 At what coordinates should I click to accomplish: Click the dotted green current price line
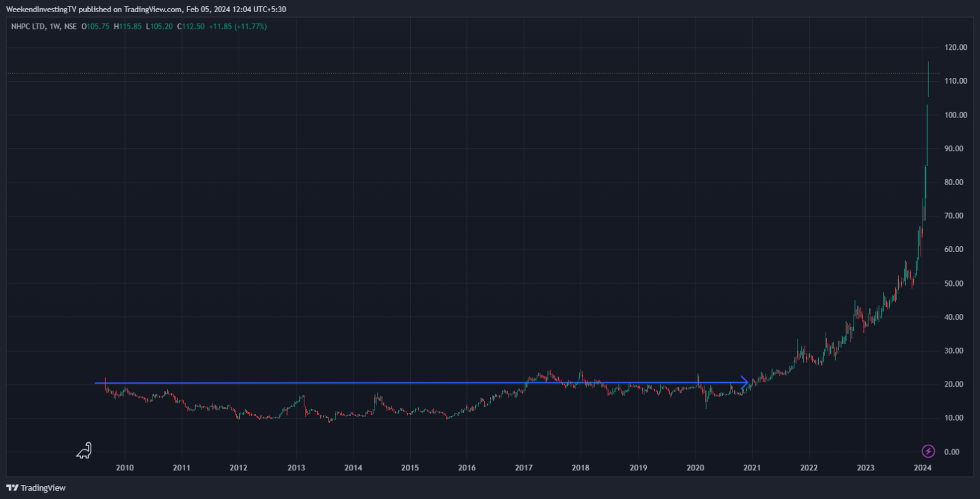(x=447, y=73)
